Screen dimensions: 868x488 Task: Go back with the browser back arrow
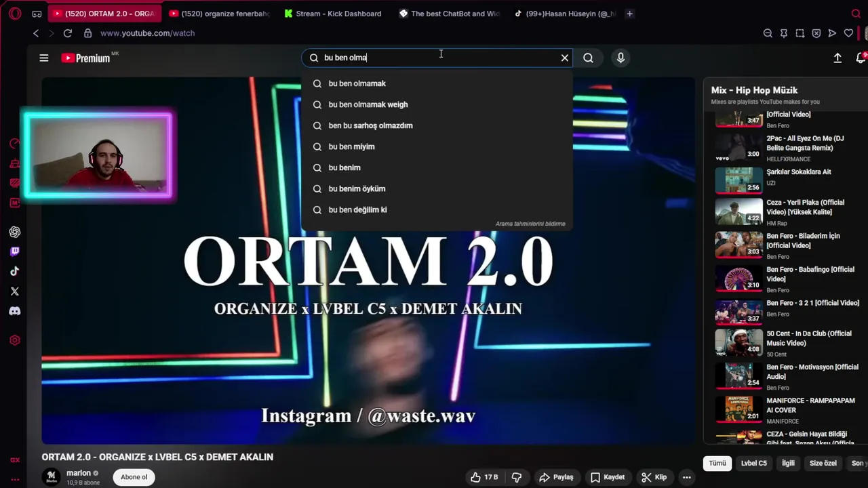click(x=36, y=33)
